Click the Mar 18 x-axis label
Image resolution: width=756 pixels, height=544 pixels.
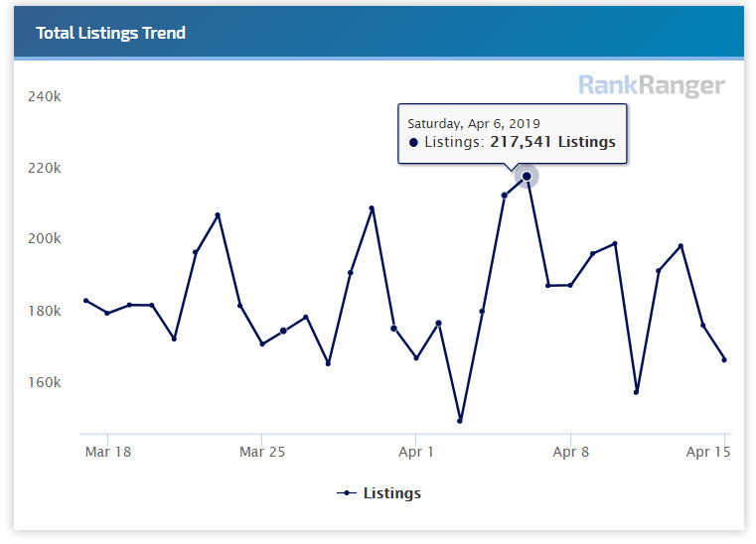pos(108,452)
